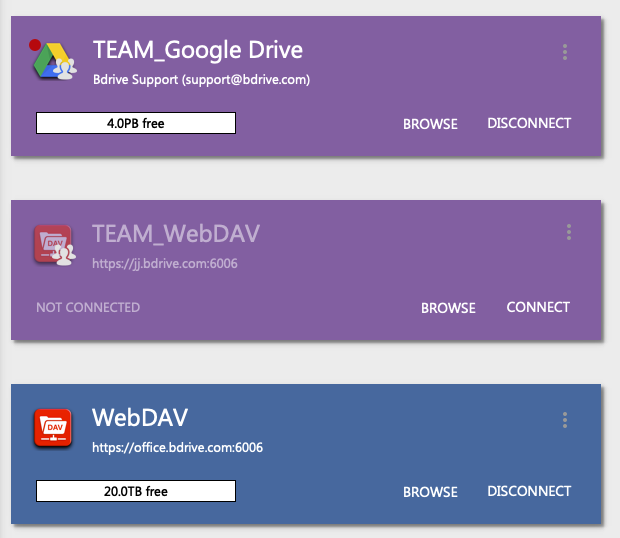Viewport: 620px width, 538px height.
Task: Select the TEAM_Google Drive title
Action: tap(198, 50)
